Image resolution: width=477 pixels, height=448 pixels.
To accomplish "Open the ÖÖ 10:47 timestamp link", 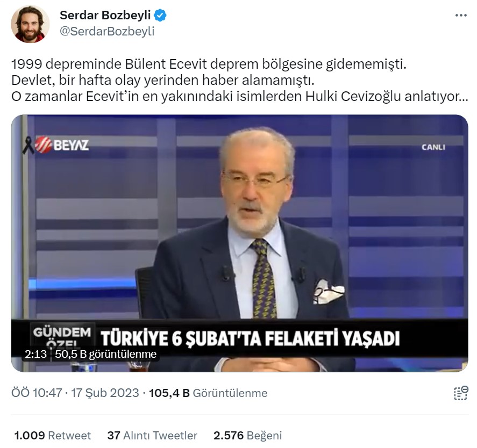I will pos(37,393).
